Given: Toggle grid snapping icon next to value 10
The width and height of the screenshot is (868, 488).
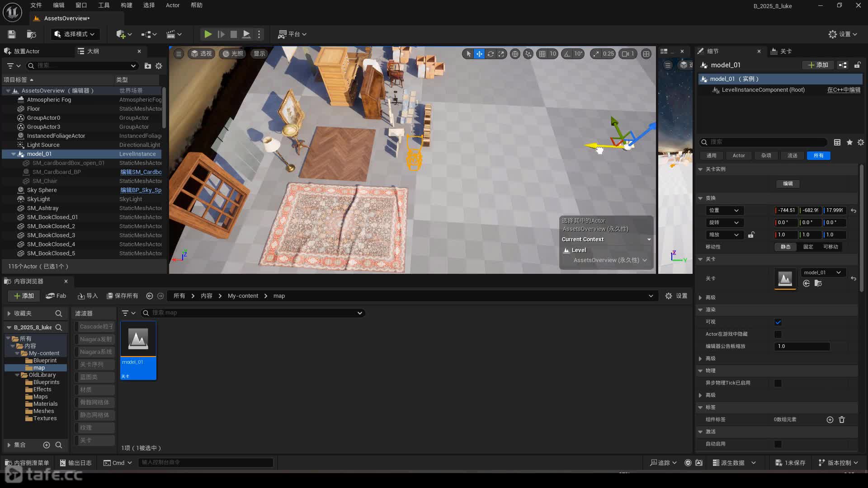Looking at the screenshot, I should pos(542,54).
